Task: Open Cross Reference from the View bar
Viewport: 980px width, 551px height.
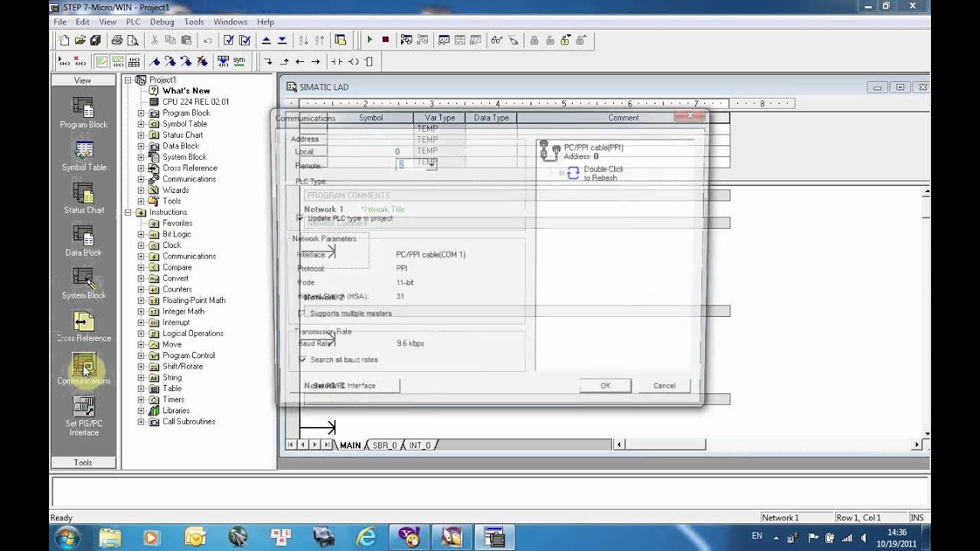Action: coord(83,327)
